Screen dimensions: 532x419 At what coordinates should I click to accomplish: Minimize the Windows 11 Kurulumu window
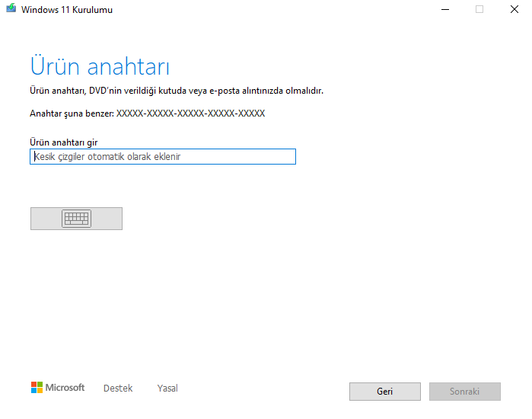(445, 9)
